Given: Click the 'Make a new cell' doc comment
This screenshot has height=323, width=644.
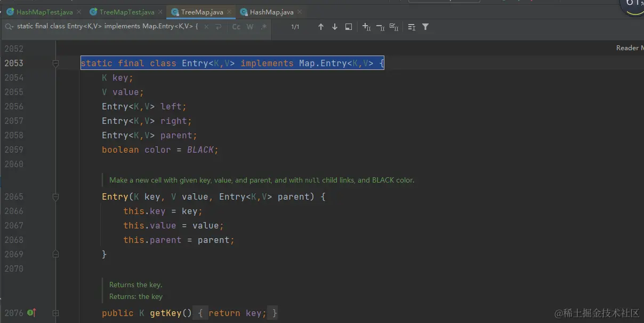Looking at the screenshot, I should click(x=262, y=180).
